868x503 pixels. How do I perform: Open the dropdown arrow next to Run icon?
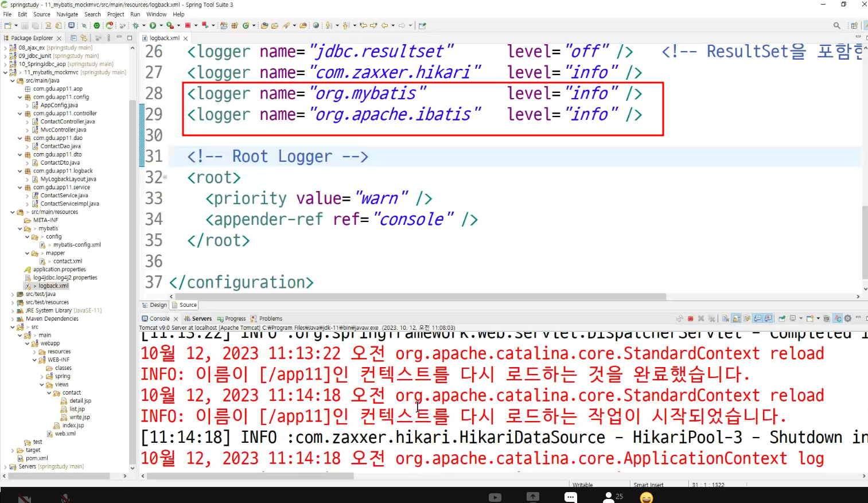(161, 25)
